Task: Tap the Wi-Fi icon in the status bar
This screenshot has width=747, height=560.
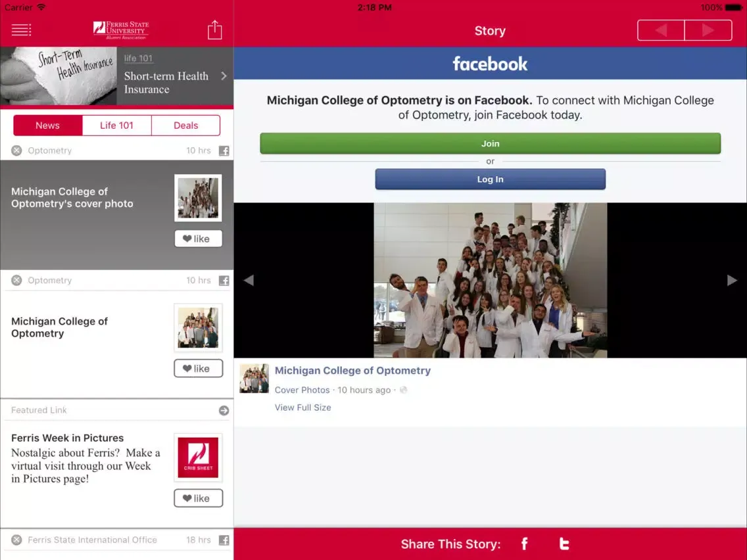Action: coord(41,7)
